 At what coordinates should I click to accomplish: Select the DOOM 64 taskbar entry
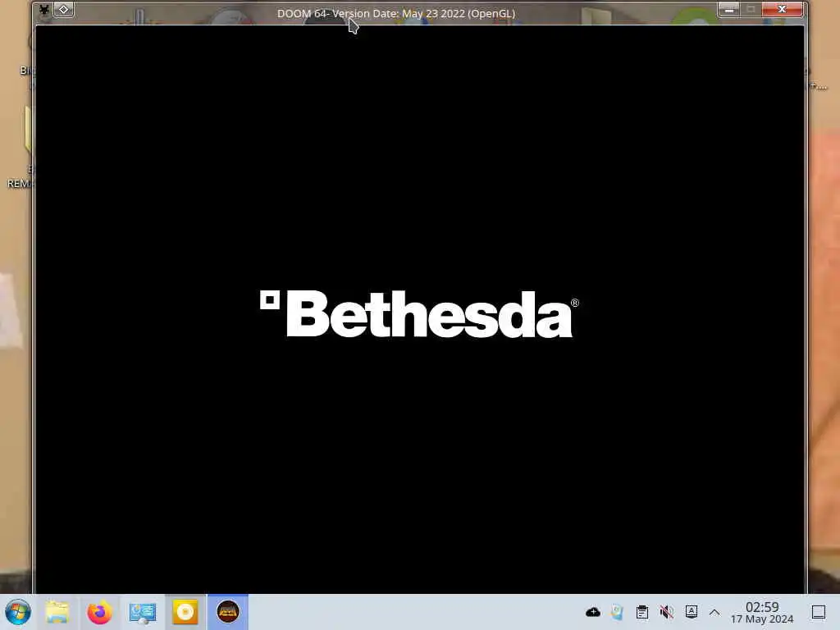(228, 612)
